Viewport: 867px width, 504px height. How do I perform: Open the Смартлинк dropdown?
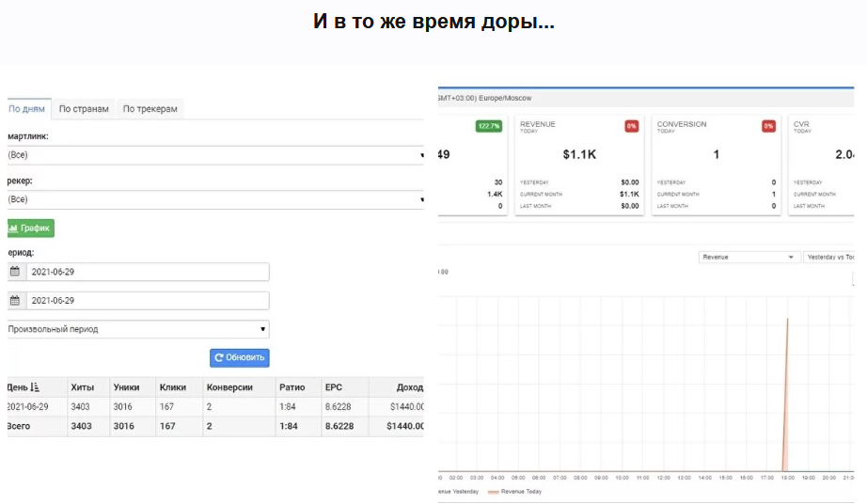215,155
